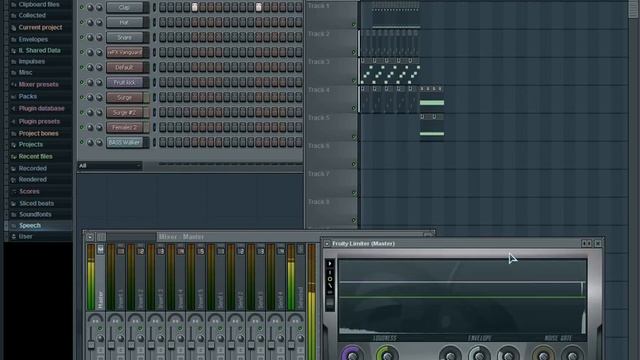
Task: Mute the BASS Walker channel green LED
Action: click(x=82, y=142)
